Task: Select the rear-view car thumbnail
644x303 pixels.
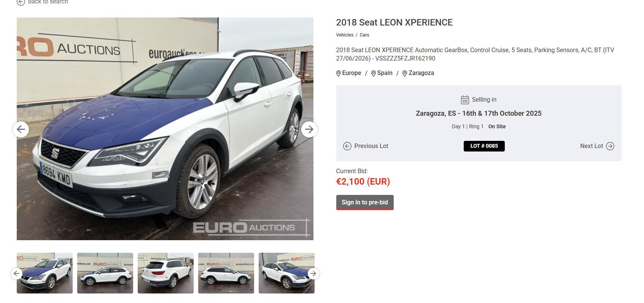Action: point(165,273)
